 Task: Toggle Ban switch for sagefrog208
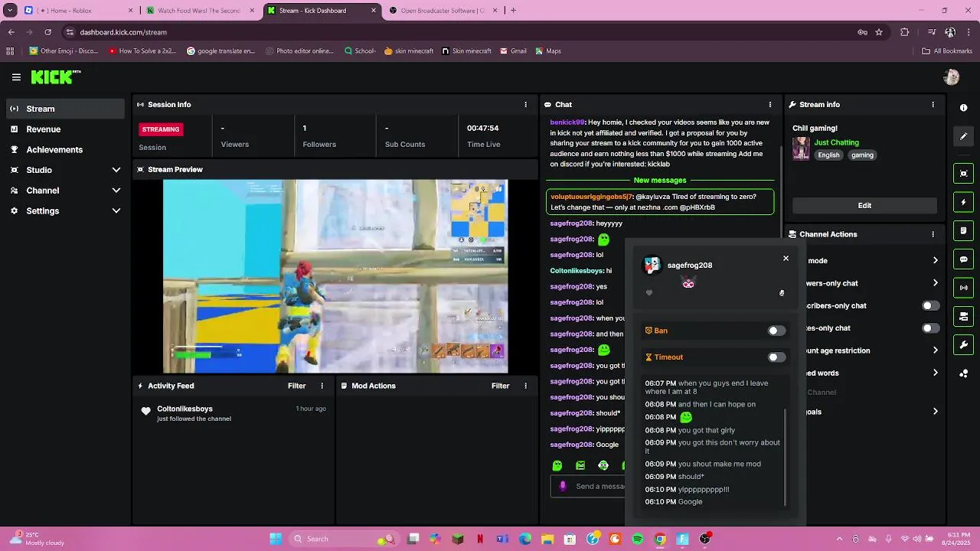pos(776,331)
